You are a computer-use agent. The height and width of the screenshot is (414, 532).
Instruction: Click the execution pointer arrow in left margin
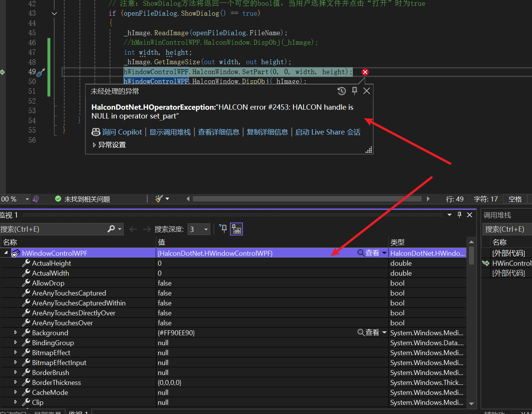[2, 72]
